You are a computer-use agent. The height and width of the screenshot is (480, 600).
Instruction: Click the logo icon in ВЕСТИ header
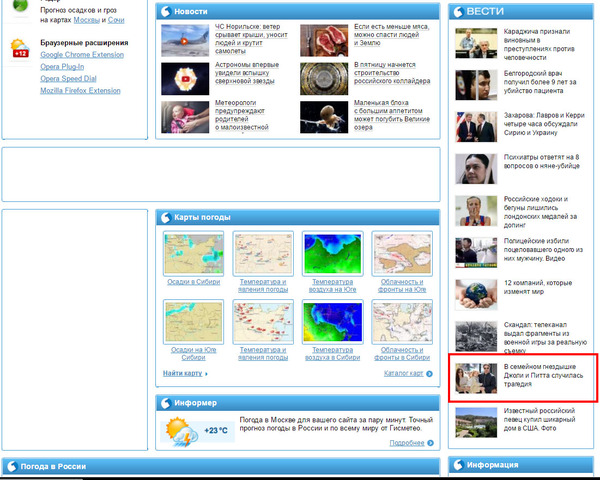(x=458, y=12)
